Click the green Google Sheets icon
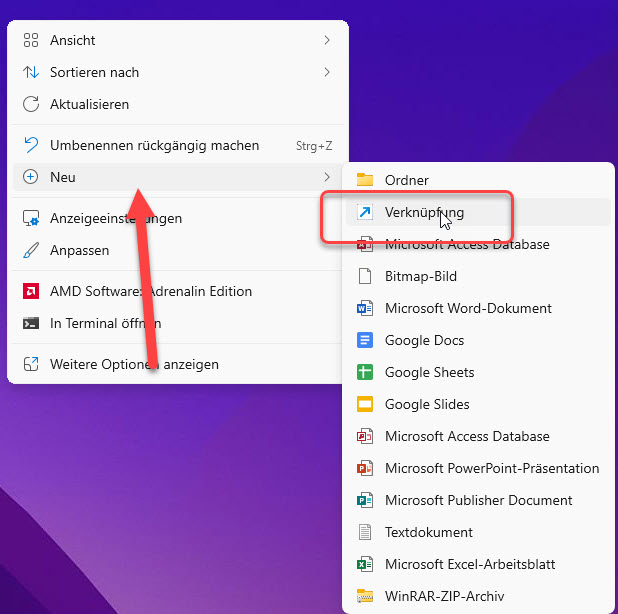 pos(365,372)
